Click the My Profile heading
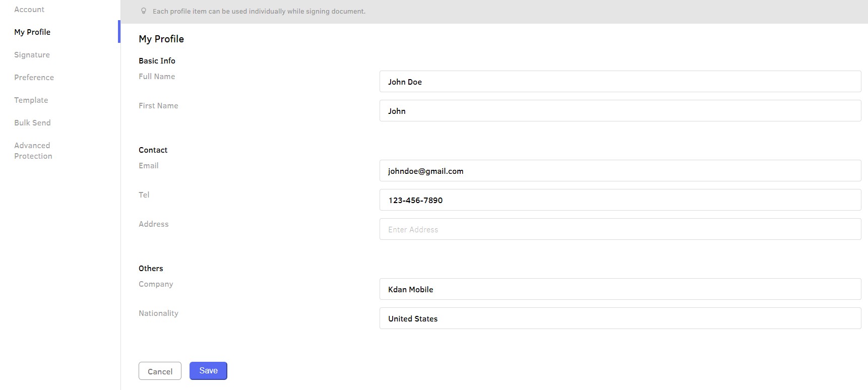This screenshot has width=868, height=390. (161, 39)
